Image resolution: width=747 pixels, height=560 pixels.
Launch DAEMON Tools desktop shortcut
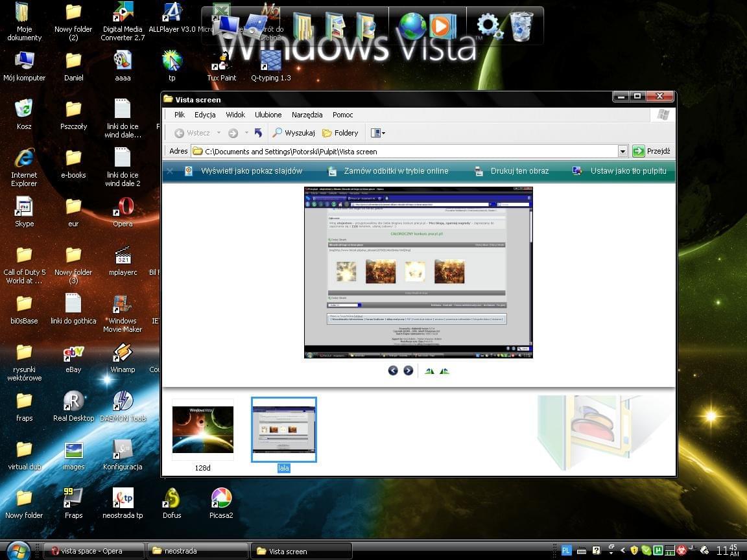coord(123,406)
